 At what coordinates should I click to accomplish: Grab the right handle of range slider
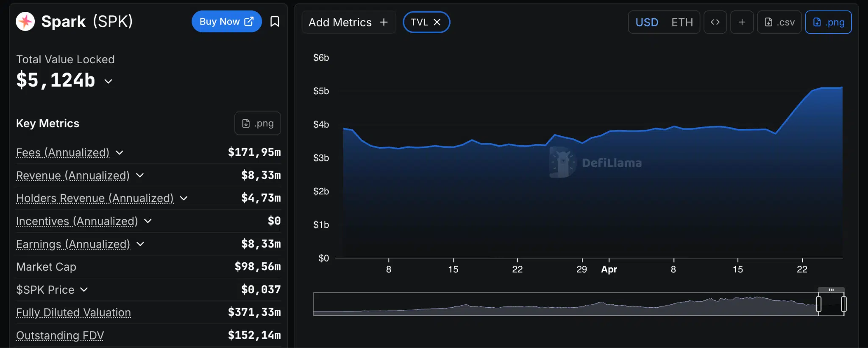pyautogui.click(x=844, y=304)
